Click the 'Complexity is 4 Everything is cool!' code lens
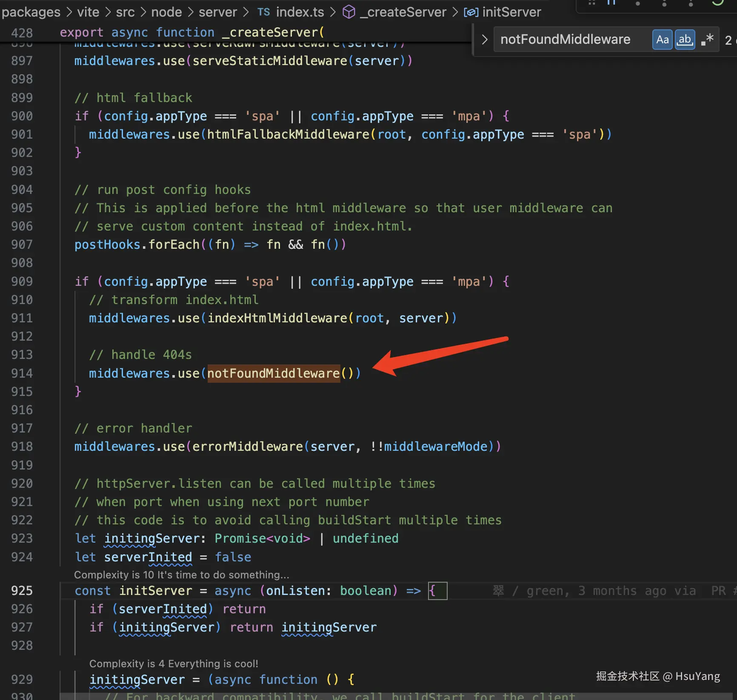Viewport: 737px width, 700px height. click(x=174, y=663)
